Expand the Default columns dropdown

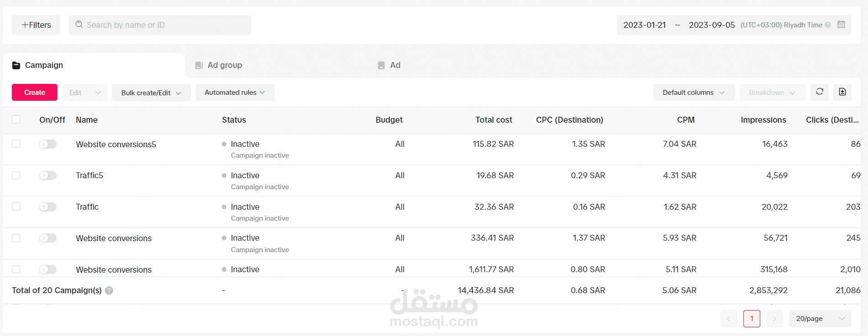[694, 93]
